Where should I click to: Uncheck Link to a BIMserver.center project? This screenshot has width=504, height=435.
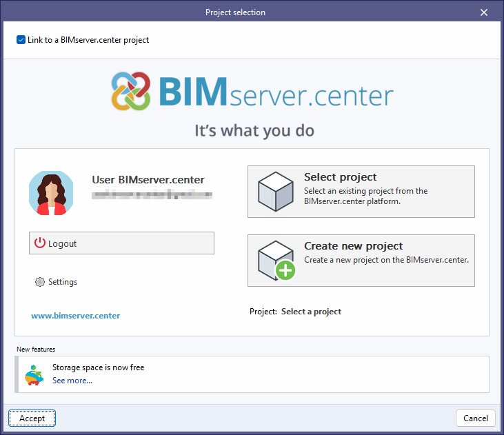(x=21, y=40)
